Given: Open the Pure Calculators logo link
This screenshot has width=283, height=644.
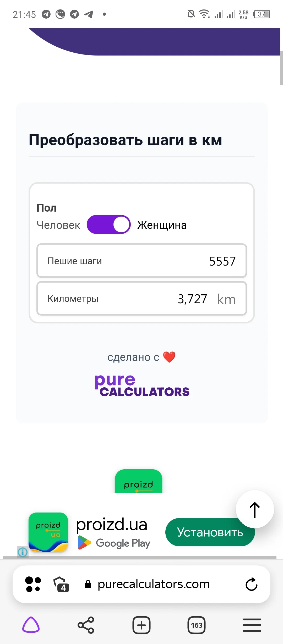Looking at the screenshot, I should (142, 386).
